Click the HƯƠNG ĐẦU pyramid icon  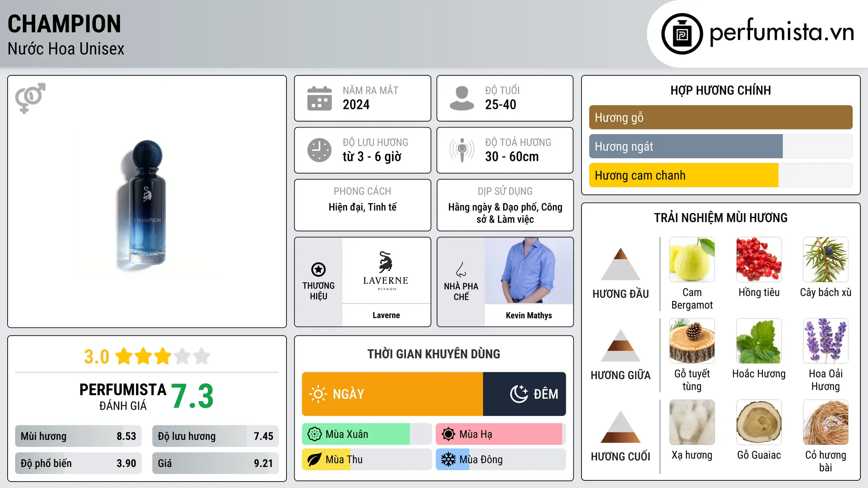[620, 264]
